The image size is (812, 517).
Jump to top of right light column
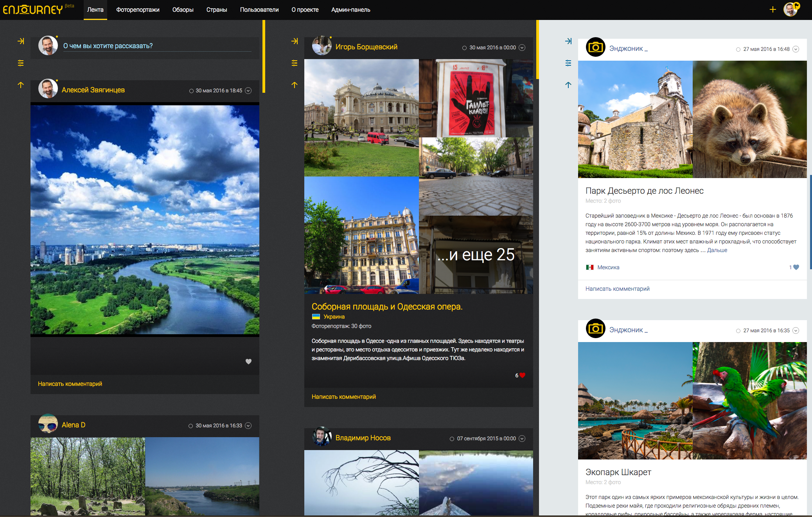click(568, 85)
